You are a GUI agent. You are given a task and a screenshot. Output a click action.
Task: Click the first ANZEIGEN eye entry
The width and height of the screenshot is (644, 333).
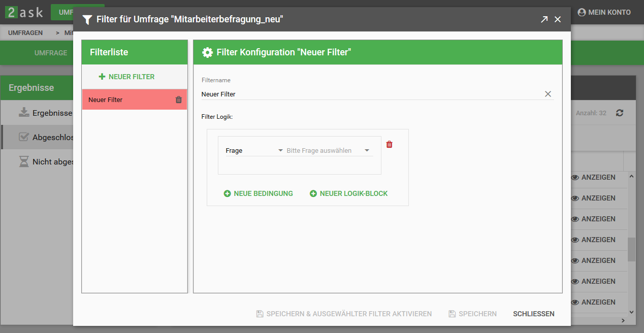[x=593, y=177]
